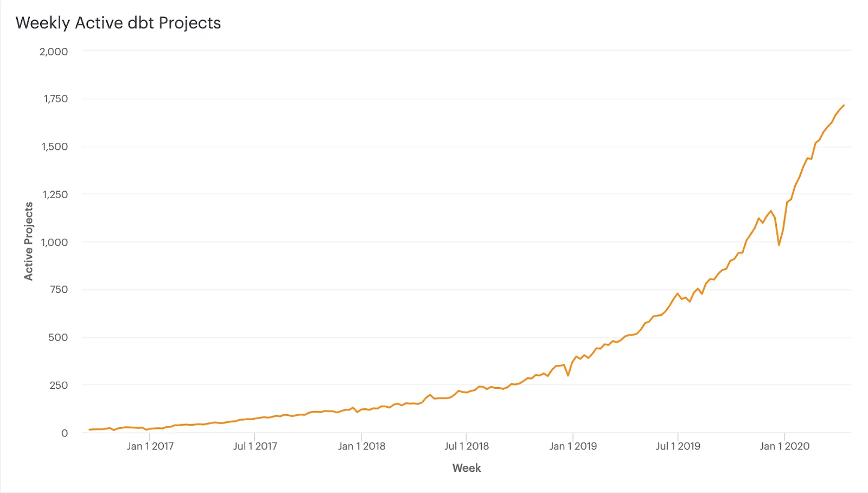Click the Week x-axis title
Image resolution: width=868 pixels, height=493 pixels.
pos(467,468)
